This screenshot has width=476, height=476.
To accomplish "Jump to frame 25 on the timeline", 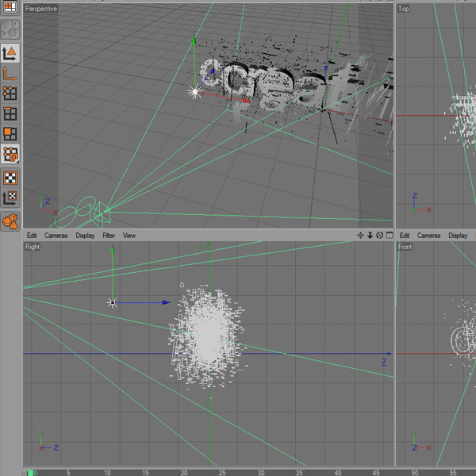I will tap(222, 473).
